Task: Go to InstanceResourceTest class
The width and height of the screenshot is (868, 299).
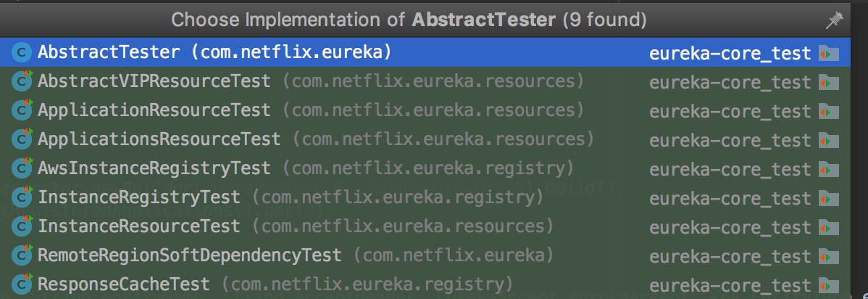Action: coord(138,226)
